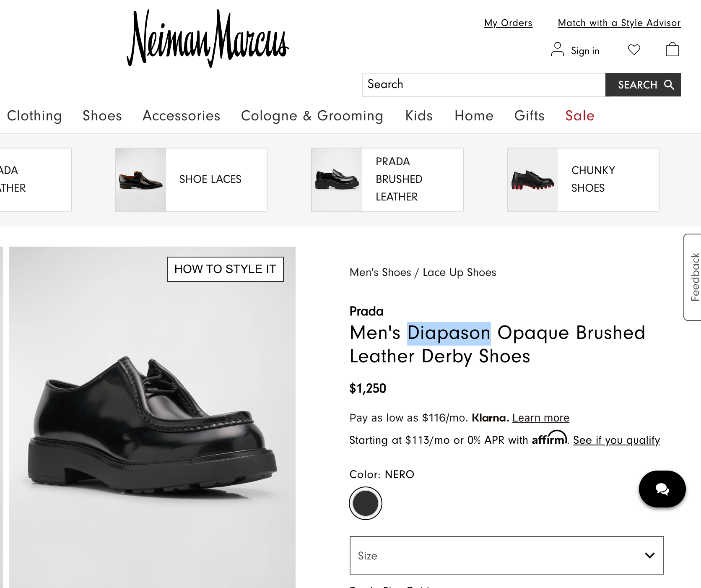Click the My Orders link
Image resolution: width=701 pixels, height=588 pixels.
508,23
